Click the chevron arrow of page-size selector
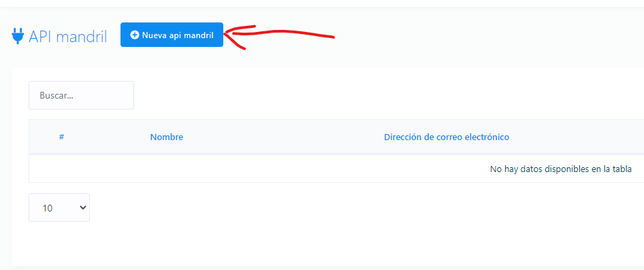Image resolution: width=644 pixels, height=270 pixels. [82, 207]
